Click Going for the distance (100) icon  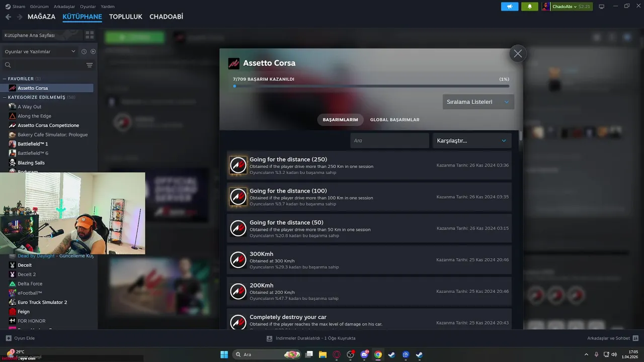click(238, 197)
